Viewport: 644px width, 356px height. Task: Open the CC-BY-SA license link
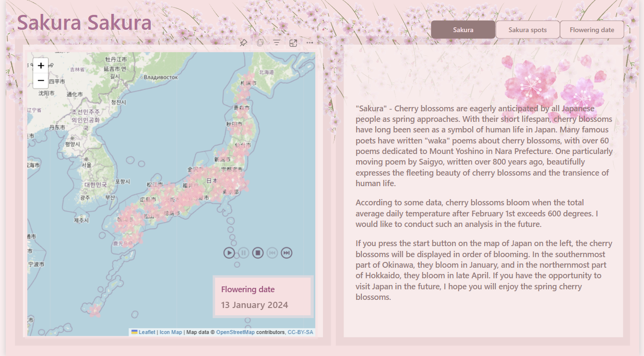[x=300, y=332]
